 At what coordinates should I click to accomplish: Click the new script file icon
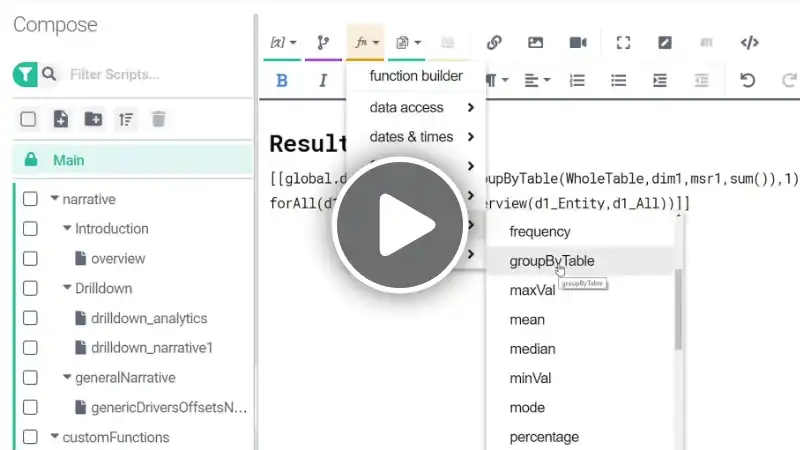pos(61,119)
